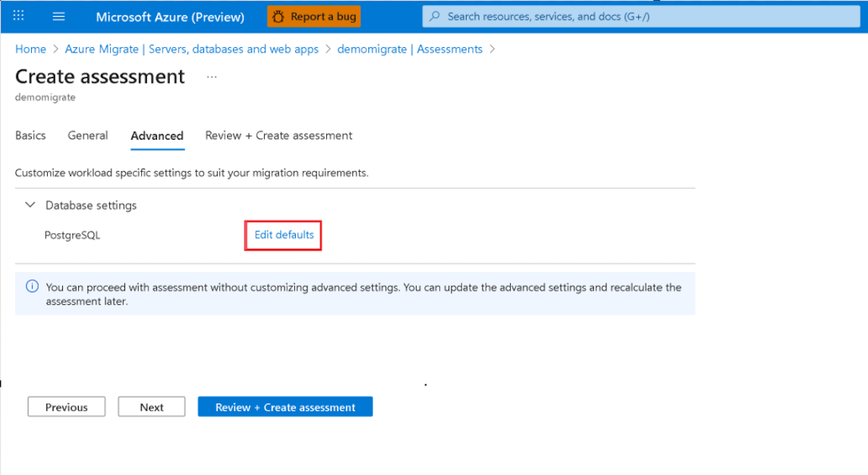Image resolution: width=868 pixels, height=475 pixels.
Task: Open the app launcher grid icon
Action: click(19, 16)
